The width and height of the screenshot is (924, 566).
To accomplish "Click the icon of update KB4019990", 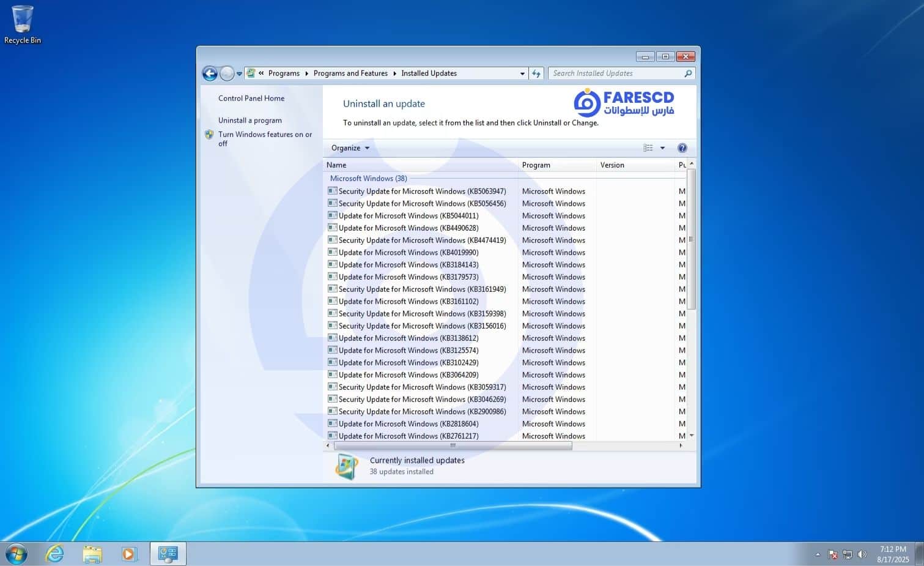I will [333, 252].
